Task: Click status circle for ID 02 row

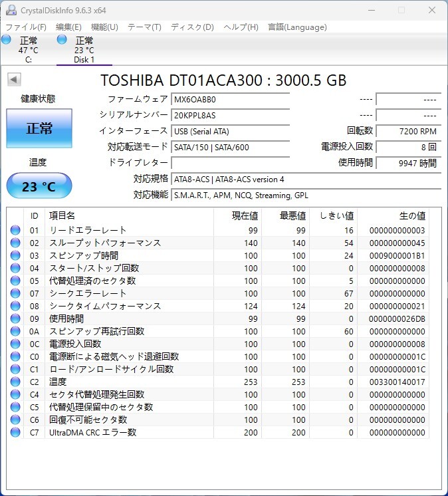Action: pyautogui.click(x=15, y=243)
